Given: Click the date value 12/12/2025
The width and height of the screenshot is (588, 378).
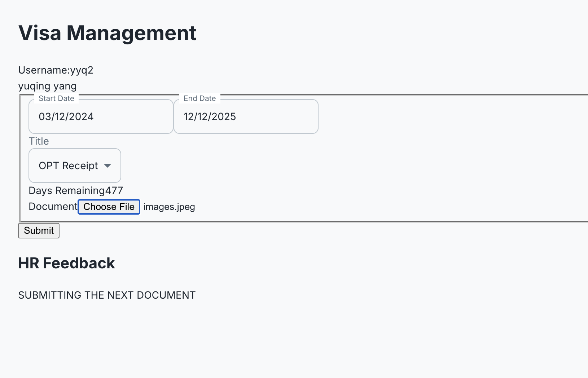Looking at the screenshot, I should [210, 116].
